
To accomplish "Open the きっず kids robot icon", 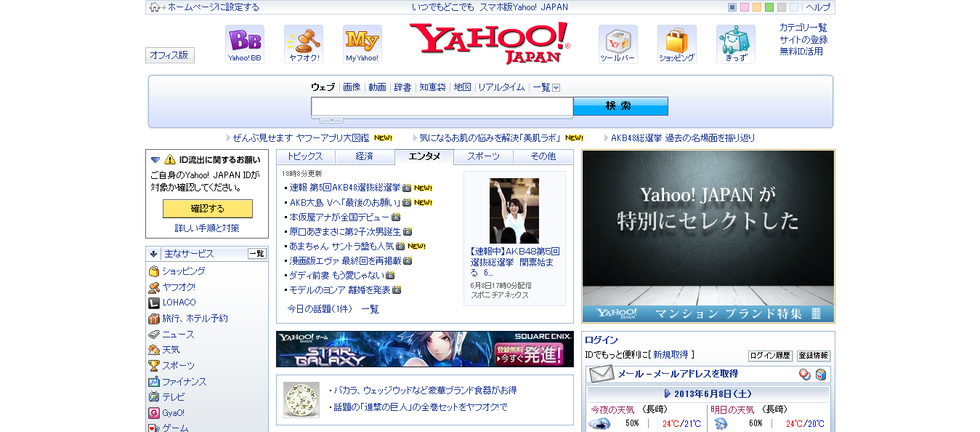I will click(x=736, y=44).
